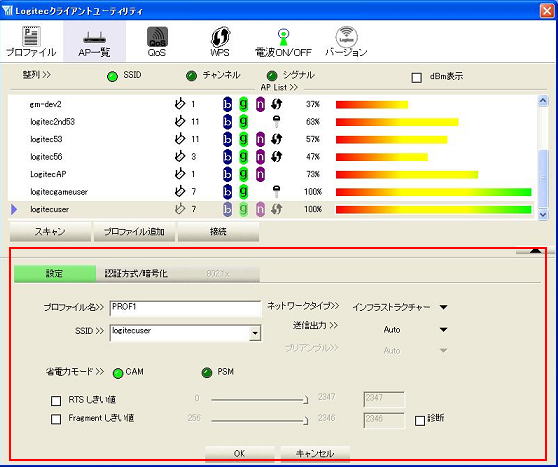Click the 802.11g icon in logitec2nd53 row

click(x=243, y=122)
